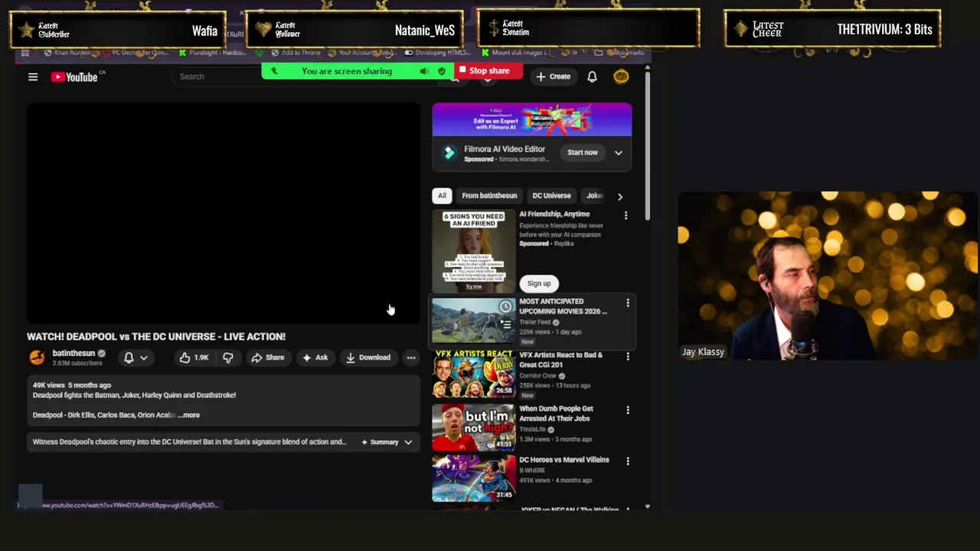Expand the Filmora ad chevron
This screenshot has height=551, width=980.
click(x=619, y=152)
